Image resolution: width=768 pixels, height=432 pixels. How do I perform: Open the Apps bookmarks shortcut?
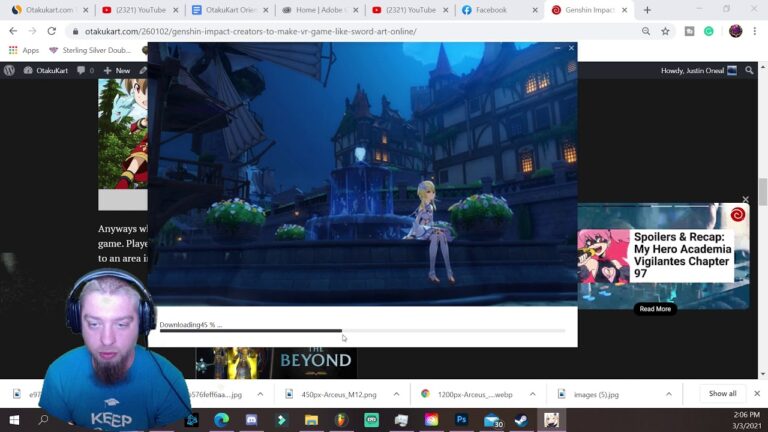coord(24,50)
